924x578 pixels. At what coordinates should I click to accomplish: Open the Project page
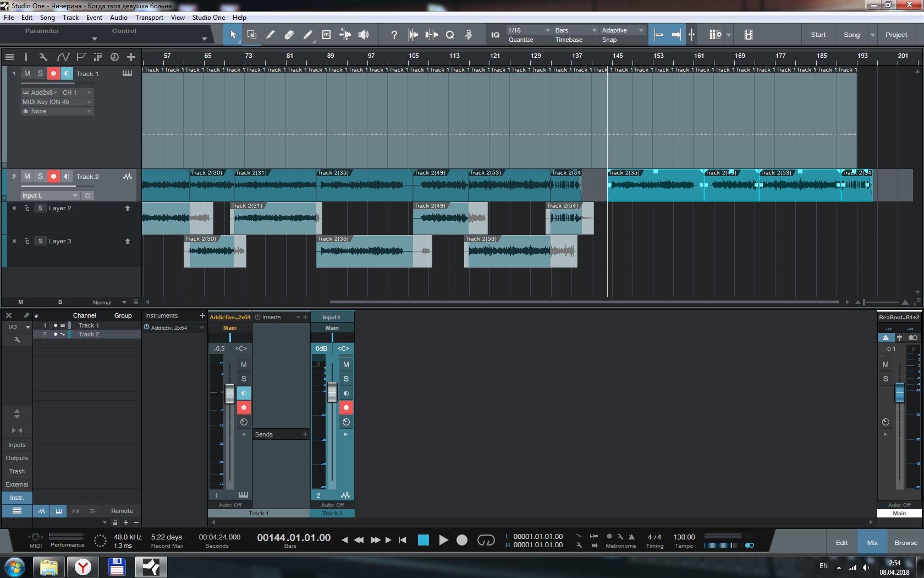click(896, 35)
